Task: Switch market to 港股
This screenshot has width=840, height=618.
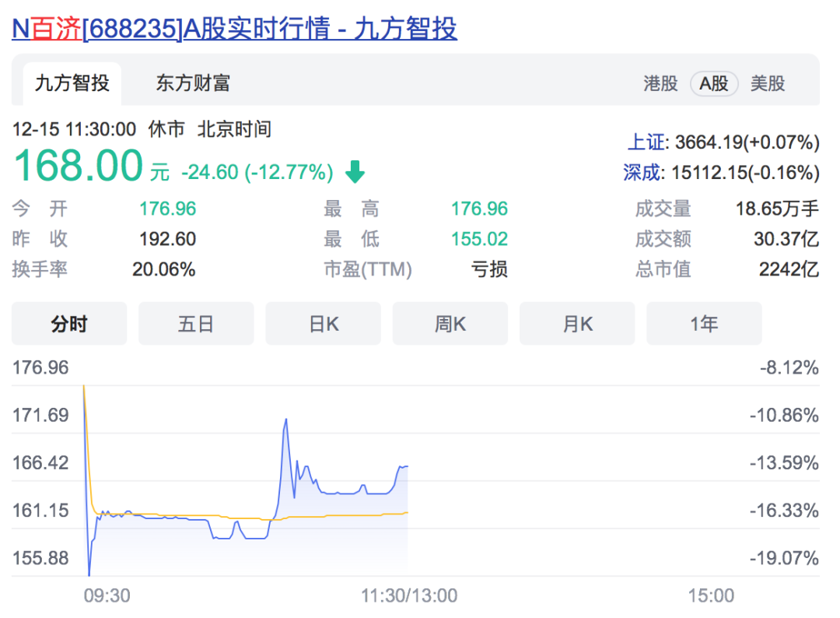Action: click(x=660, y=83)
